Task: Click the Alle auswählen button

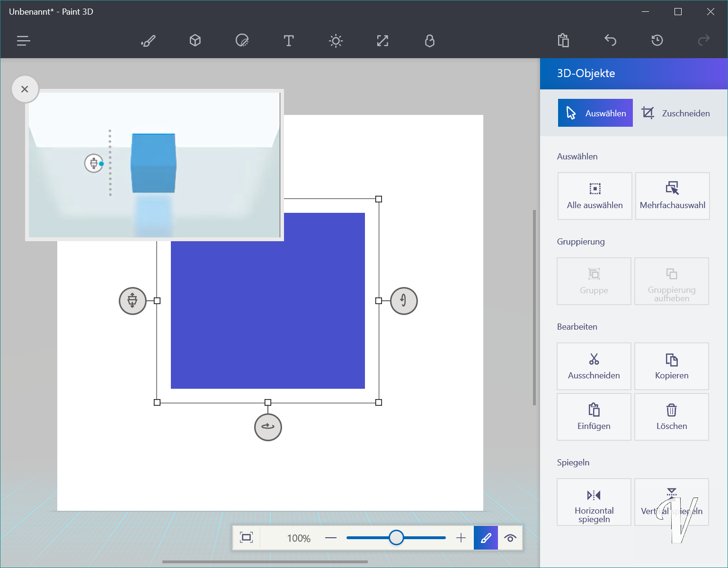Action: point(595,196)
